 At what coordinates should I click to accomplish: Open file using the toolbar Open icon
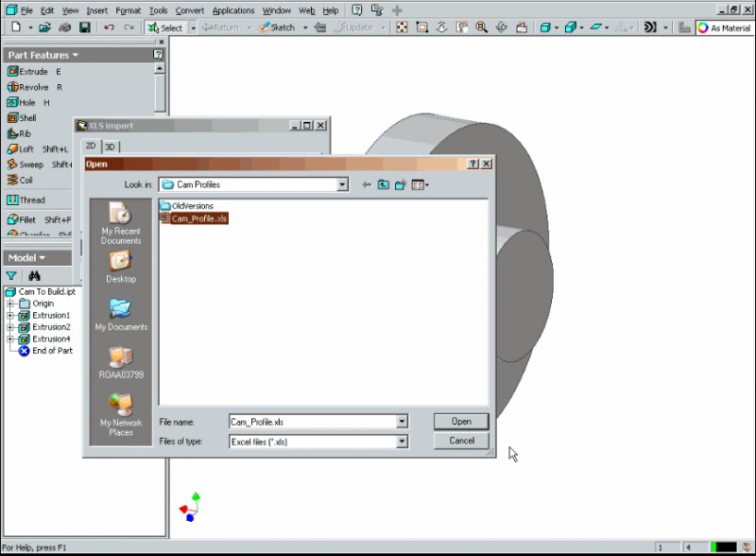tap(44, 27)
